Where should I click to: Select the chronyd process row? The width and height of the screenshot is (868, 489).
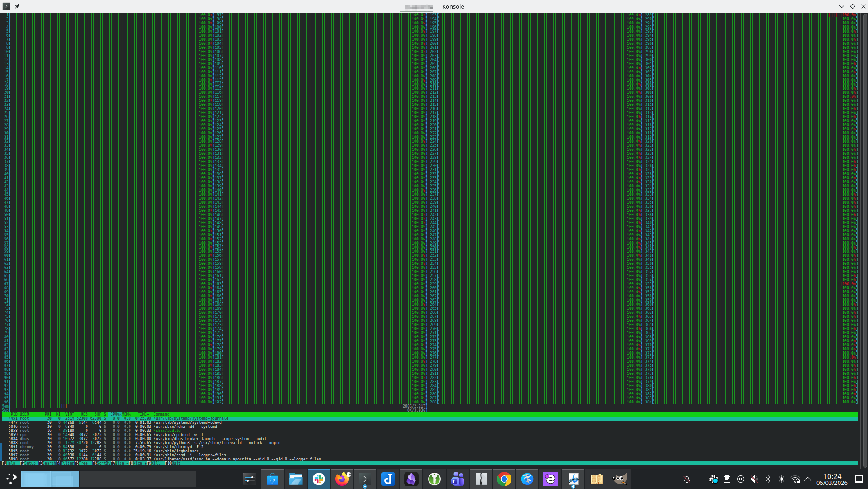click(x=429, y=447)
